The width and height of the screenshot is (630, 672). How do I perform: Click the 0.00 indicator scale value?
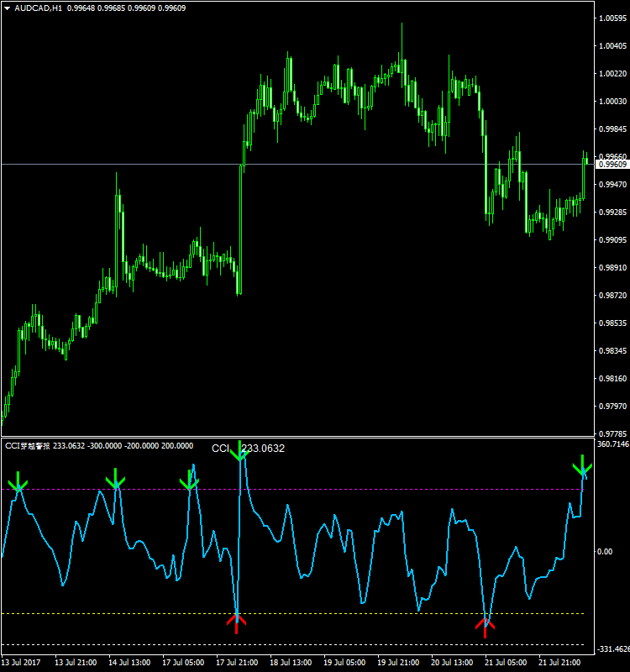tap(605, 552)
